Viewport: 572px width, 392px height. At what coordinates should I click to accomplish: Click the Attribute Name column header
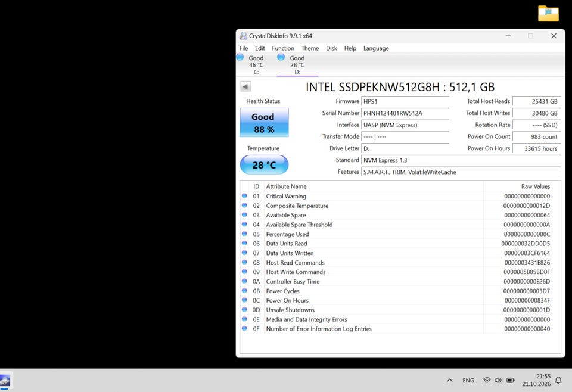coord(373,186)
